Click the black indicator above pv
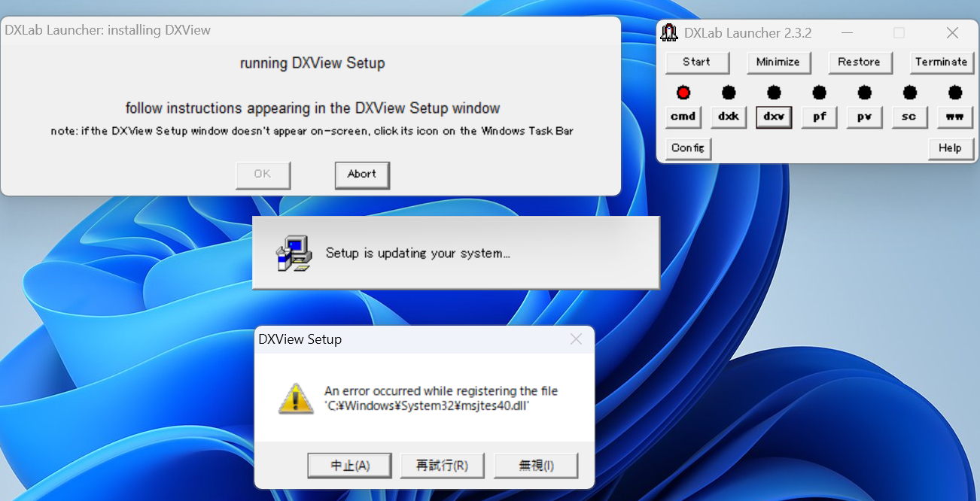The image size is (980, 501). 864,93
